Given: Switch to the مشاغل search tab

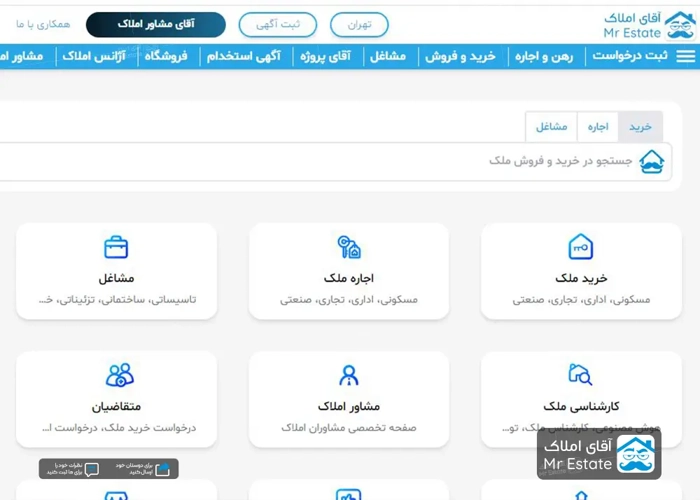Looking at the screenshot, I should (551, 127).
